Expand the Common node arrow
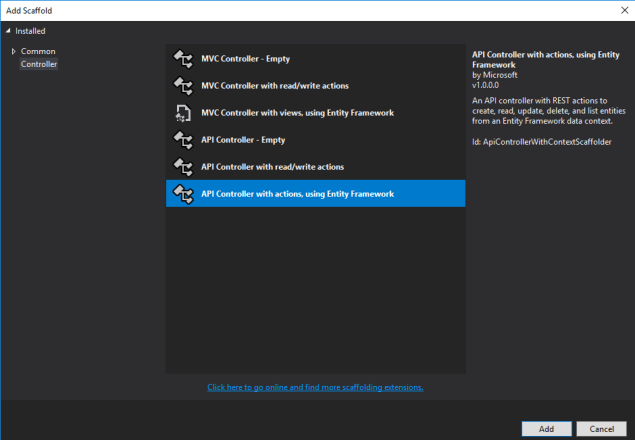Viewport: 635px width, 440px height. click(x=13, y=51)
